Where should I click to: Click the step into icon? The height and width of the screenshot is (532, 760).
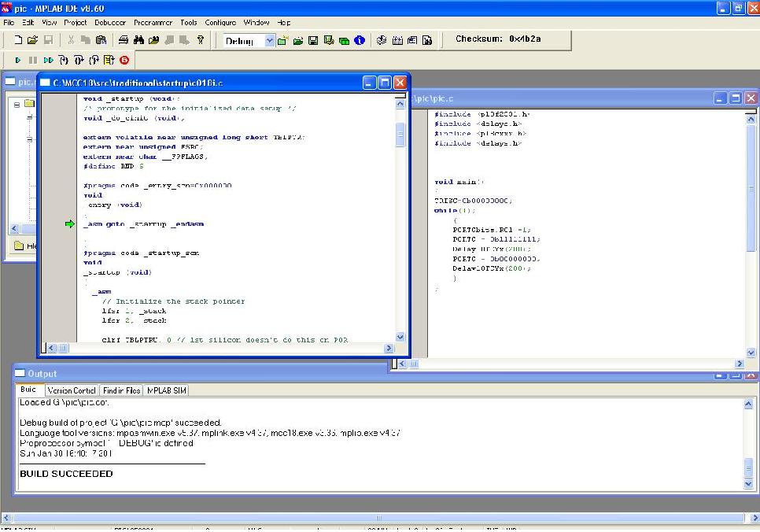pos(64,60)
